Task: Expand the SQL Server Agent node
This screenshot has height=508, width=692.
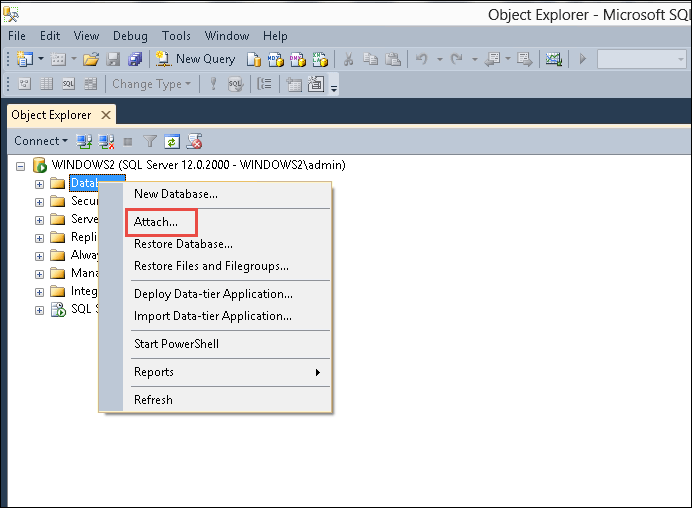Action: click(39, 310)
